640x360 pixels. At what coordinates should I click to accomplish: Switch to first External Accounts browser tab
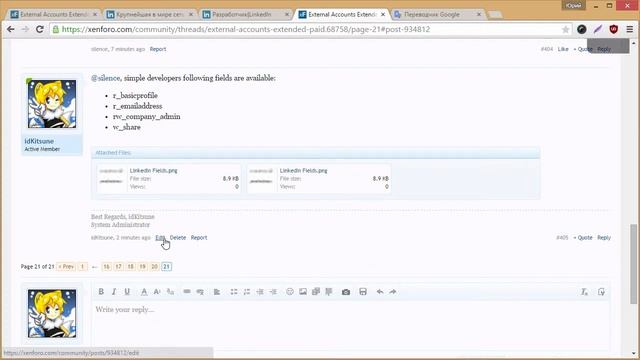click(54, 14)
